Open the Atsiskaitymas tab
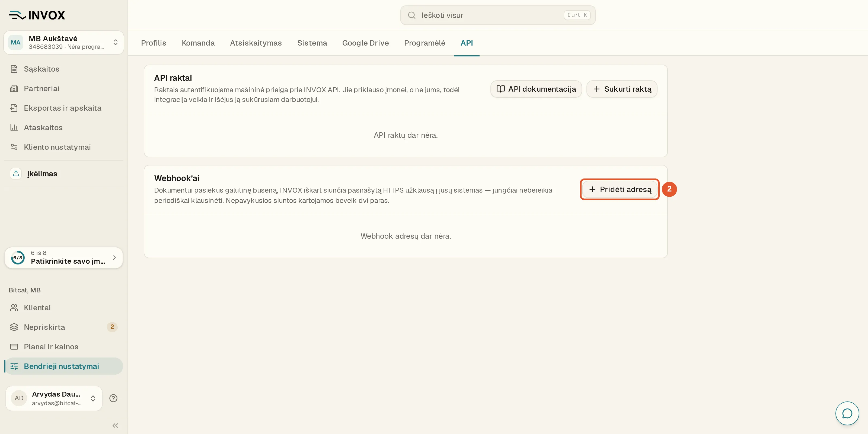 [256, 43]
